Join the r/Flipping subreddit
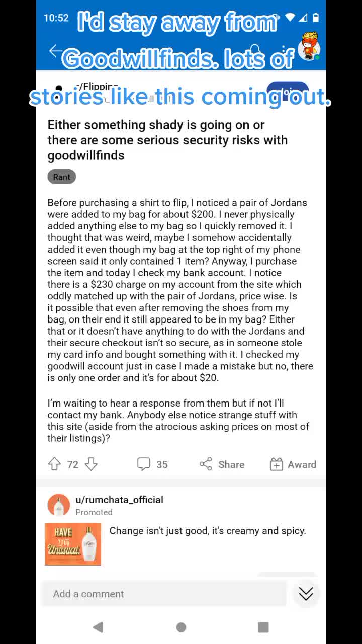 [288, 91]
